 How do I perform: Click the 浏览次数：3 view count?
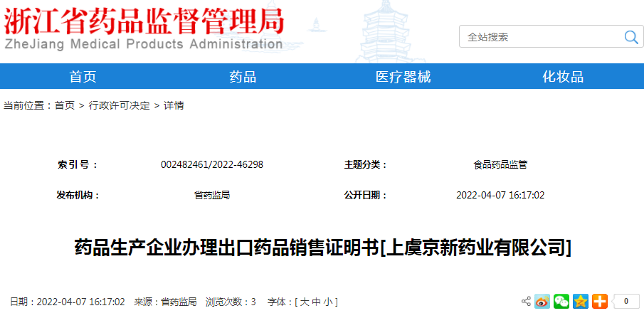[231, 302]
